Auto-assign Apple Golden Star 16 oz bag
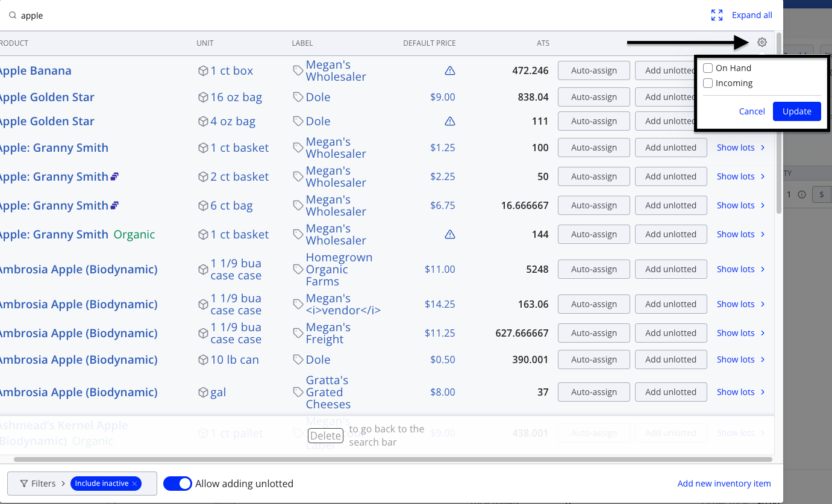Screen dimensions: 832x504 click(594, 97)
